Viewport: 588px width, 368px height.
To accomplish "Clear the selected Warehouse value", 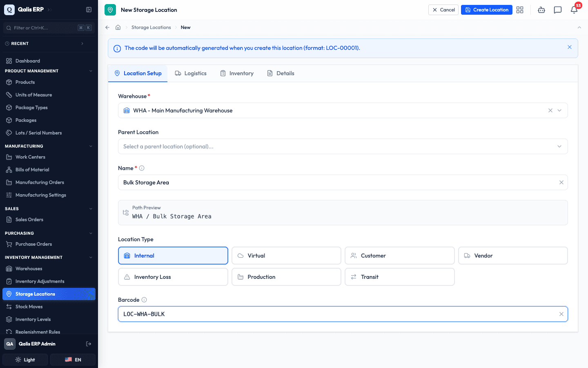I will coord(550,110).
